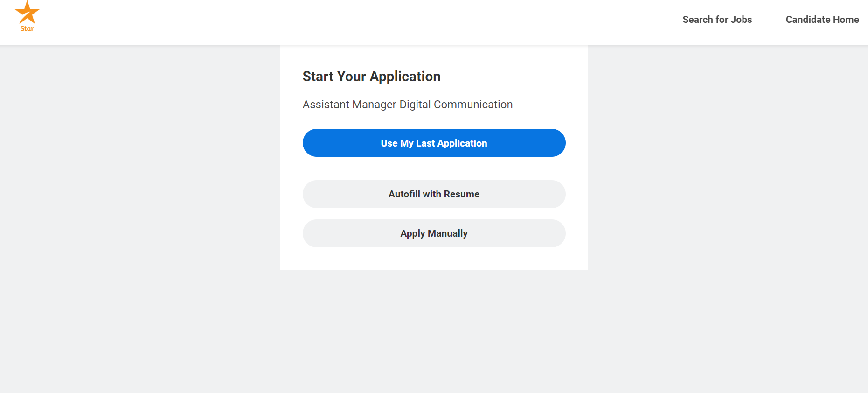Open the Search for Jobs link

click(x=717, y=20)
